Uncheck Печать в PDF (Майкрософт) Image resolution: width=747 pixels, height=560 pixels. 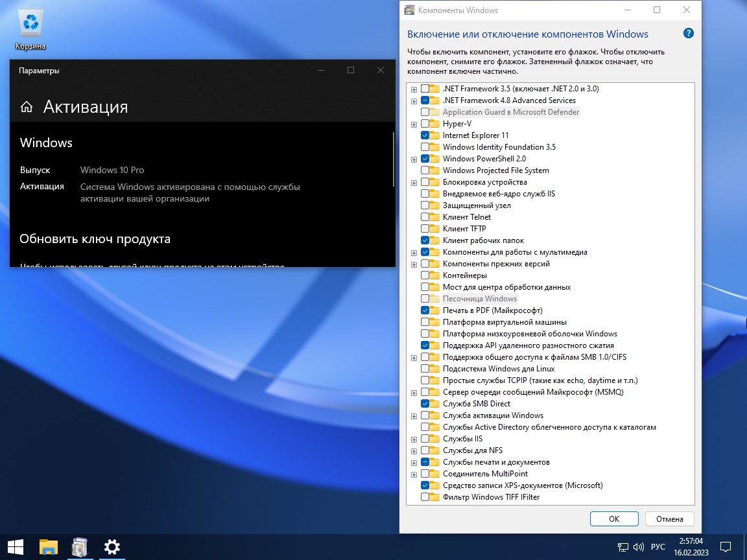click(425, 310)
